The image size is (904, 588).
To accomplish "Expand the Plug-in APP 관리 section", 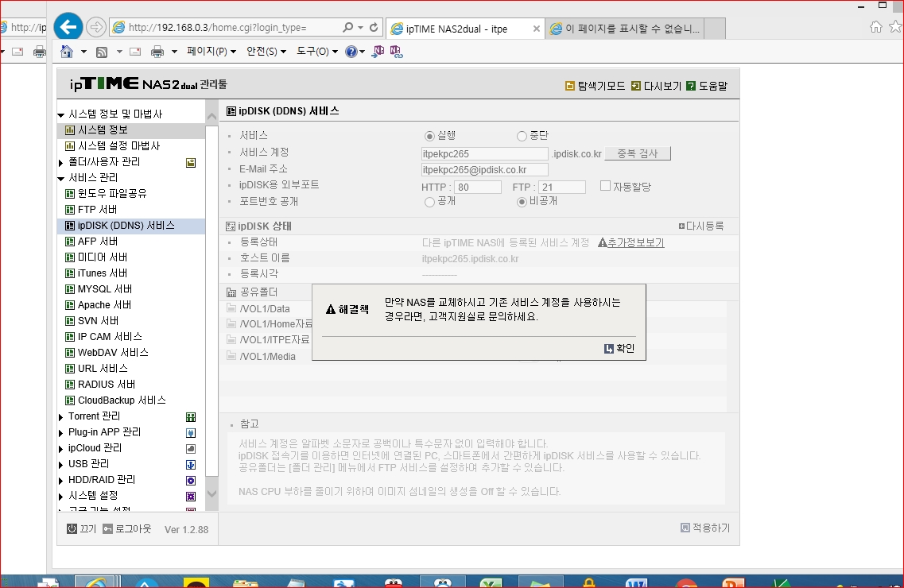I will point(60,433).
